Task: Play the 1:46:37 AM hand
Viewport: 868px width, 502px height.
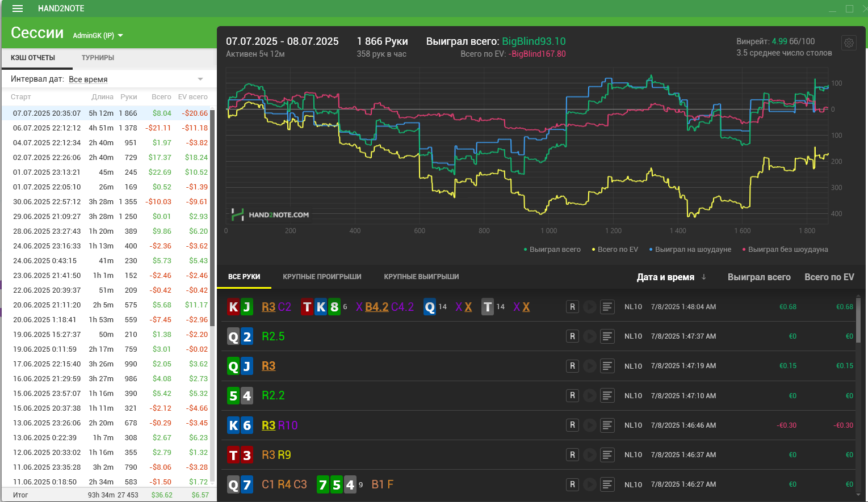Action: pyautogui.click(x=590, y=454)
